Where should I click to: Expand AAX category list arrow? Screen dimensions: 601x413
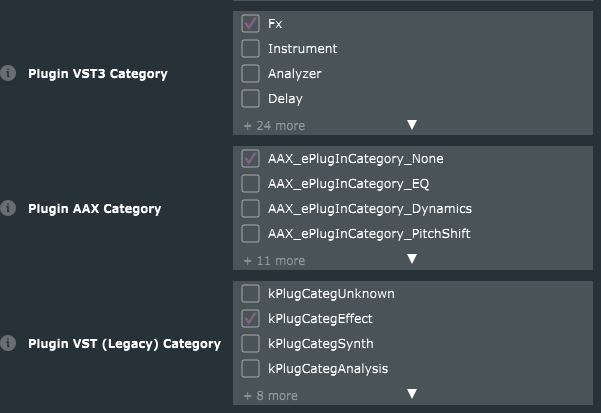click(x=411, y=260)
